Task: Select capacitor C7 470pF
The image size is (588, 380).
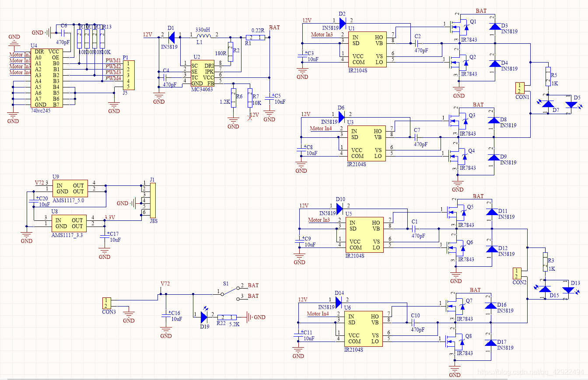Action: click(x=416, y=137)
